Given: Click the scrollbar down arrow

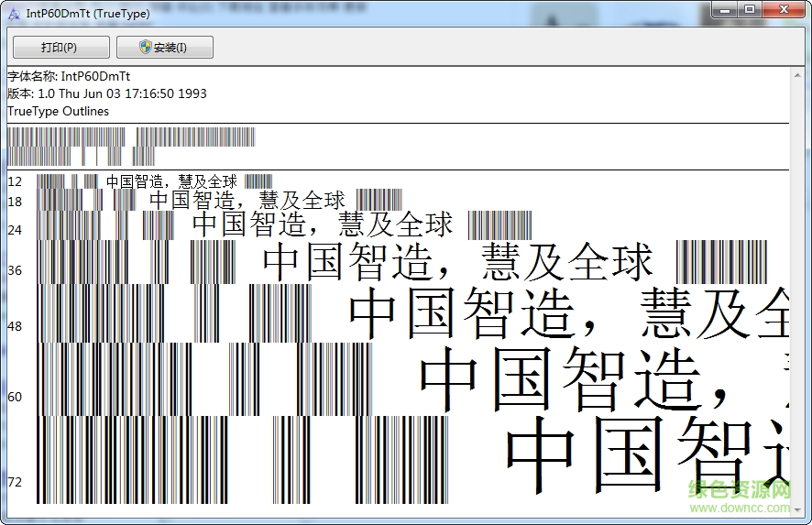Looking at the screenshot, I should pyautogui.click(x=797, y=509).
